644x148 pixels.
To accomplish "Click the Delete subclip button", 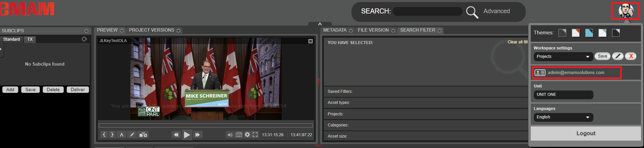I will [x=53, y=89].
